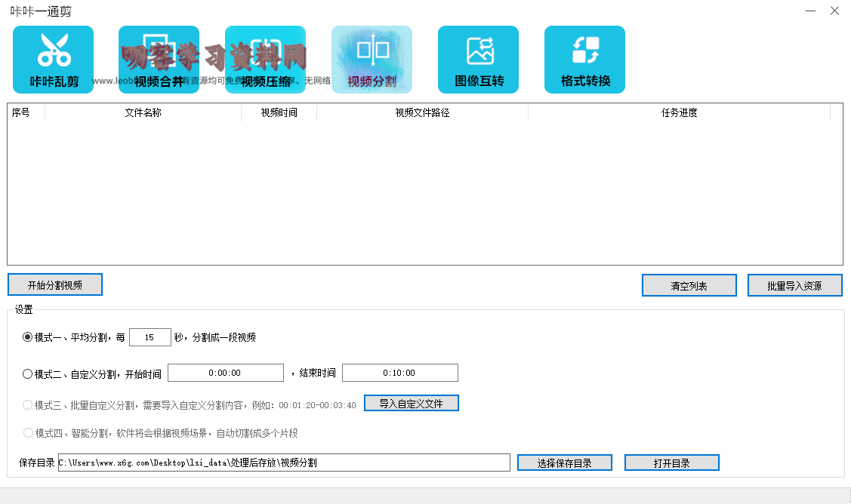Click the seconds-per-segment input field
Screen dimensions: 851x504
click(150, 337)
